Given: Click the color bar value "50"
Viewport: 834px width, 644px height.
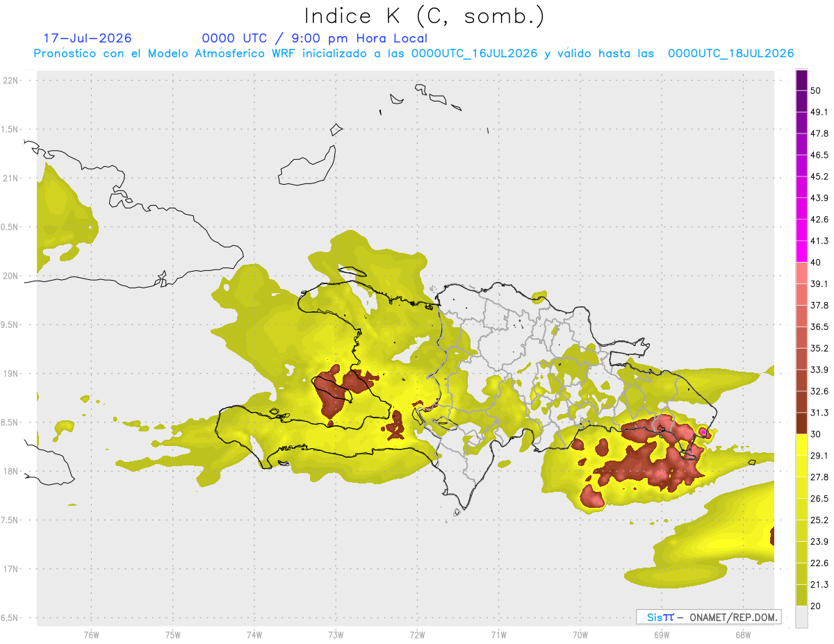Looking at the screenshot, I should (816, 90).
